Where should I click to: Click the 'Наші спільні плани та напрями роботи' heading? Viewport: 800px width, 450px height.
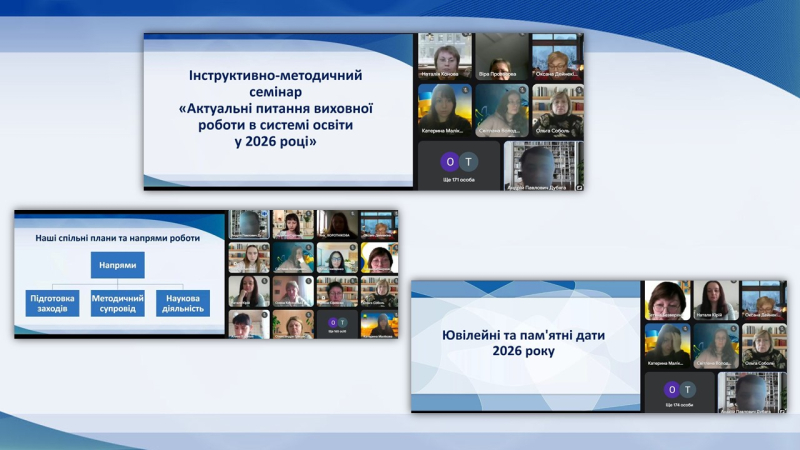[117, 238]
